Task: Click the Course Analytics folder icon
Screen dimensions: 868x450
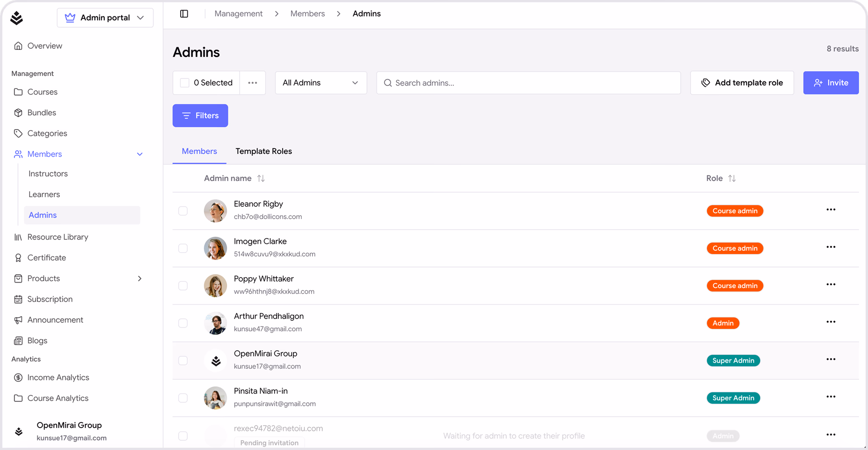Action: point(18,398)
